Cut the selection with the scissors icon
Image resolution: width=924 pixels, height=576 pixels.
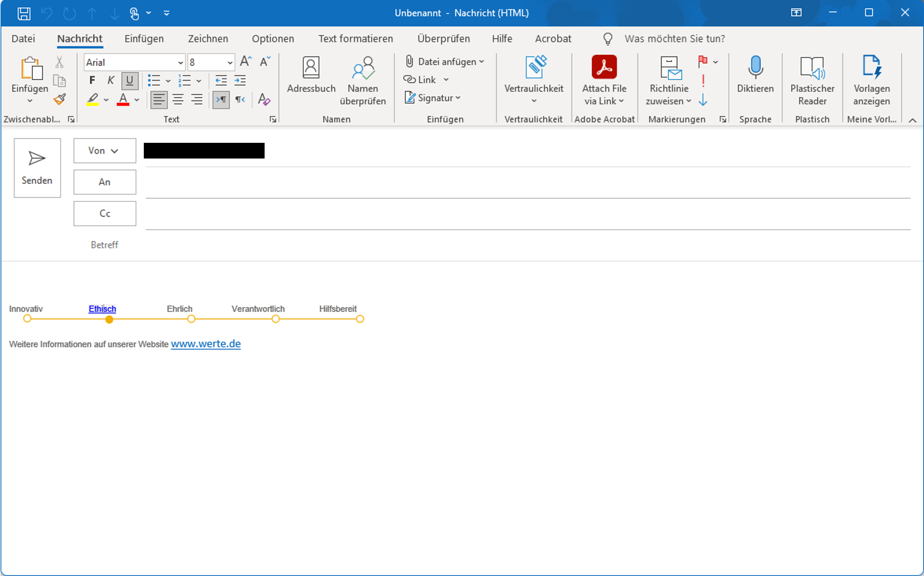click(x=60, y=62)
